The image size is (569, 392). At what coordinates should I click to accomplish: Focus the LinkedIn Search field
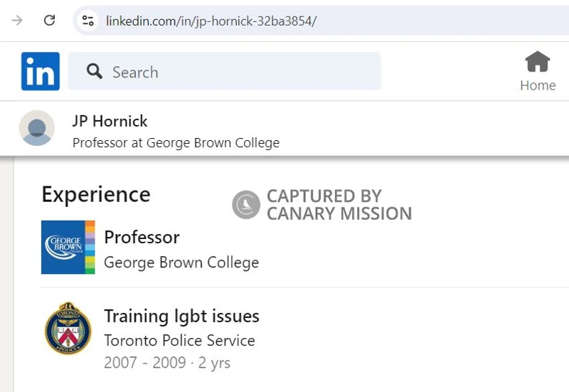pos(224,70)
